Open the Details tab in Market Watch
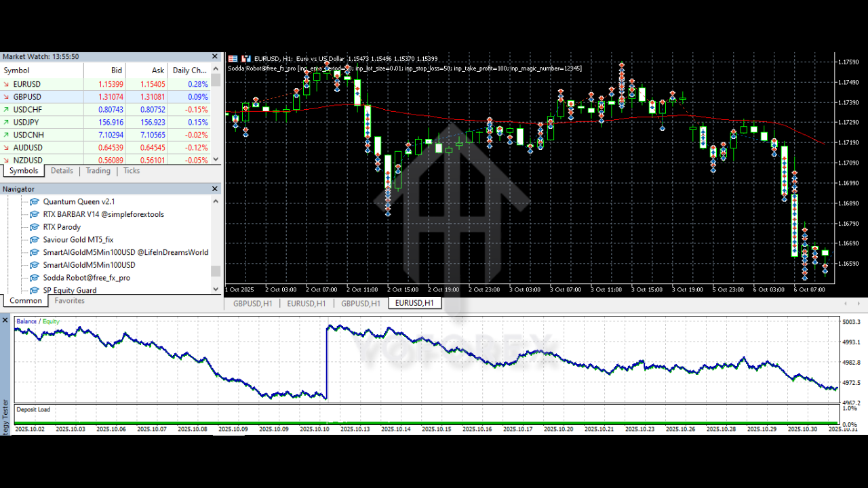Screen dimensions: 868x488 coord(62,171)
